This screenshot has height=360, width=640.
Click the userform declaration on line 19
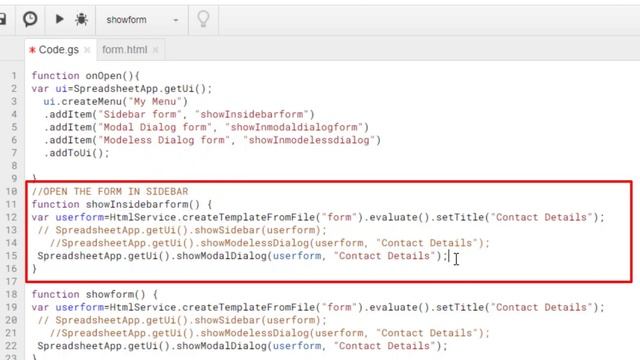[318, 307]
